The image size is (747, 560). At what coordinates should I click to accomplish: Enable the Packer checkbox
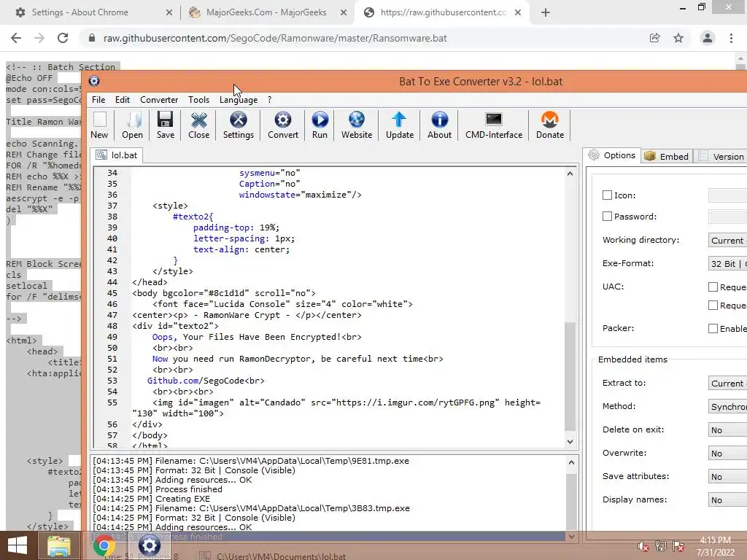click(713, 328)
